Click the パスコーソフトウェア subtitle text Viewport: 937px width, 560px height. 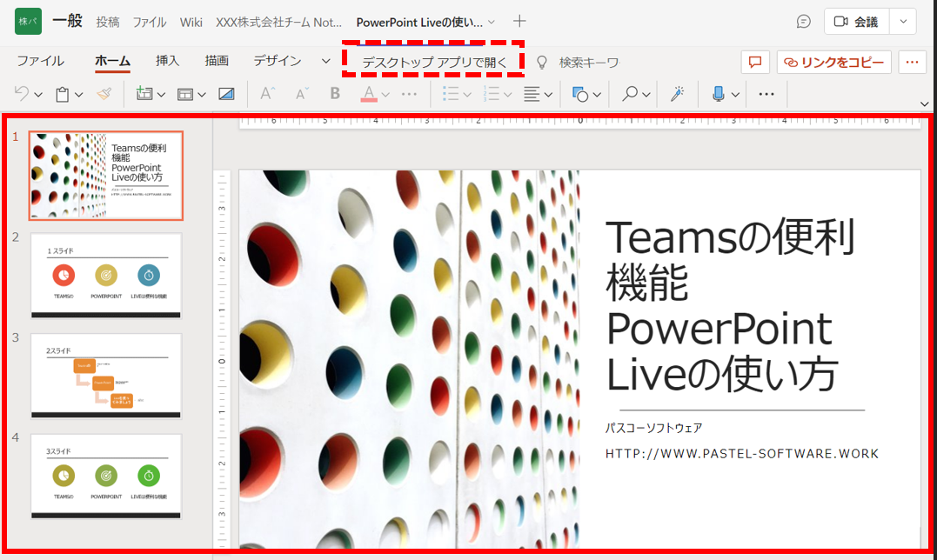pos(653,428)
